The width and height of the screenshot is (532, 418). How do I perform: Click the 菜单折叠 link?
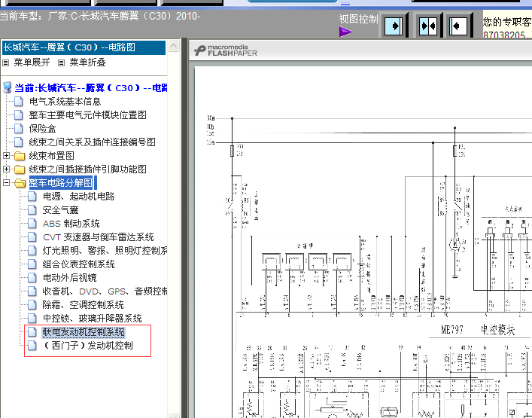(x=87, y=63)
